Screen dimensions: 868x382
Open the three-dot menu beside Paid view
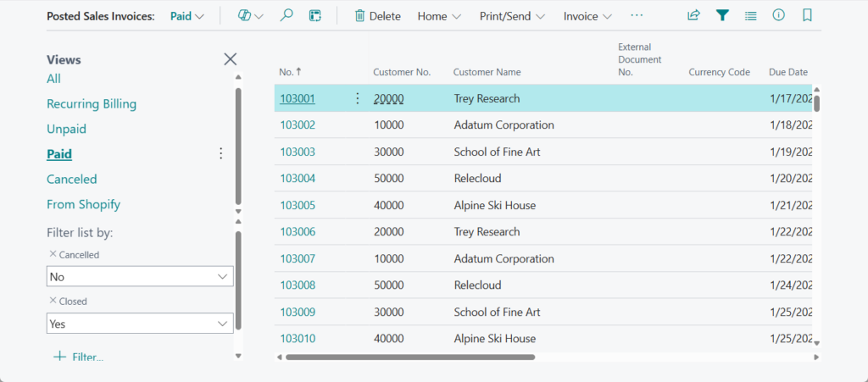point(221,153)
